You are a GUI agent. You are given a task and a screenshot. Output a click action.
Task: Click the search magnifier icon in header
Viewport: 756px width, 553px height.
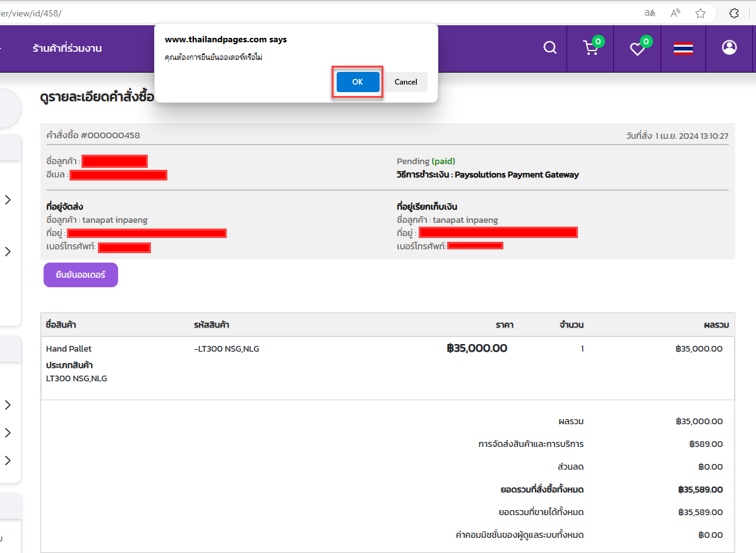(550, 48)
